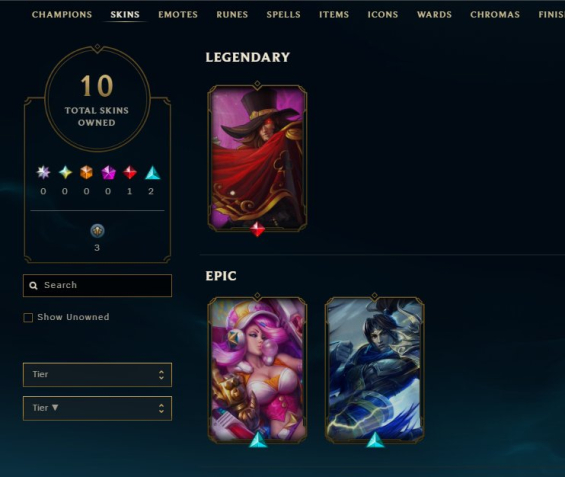Open the Wards tab

tap(434, 14)
